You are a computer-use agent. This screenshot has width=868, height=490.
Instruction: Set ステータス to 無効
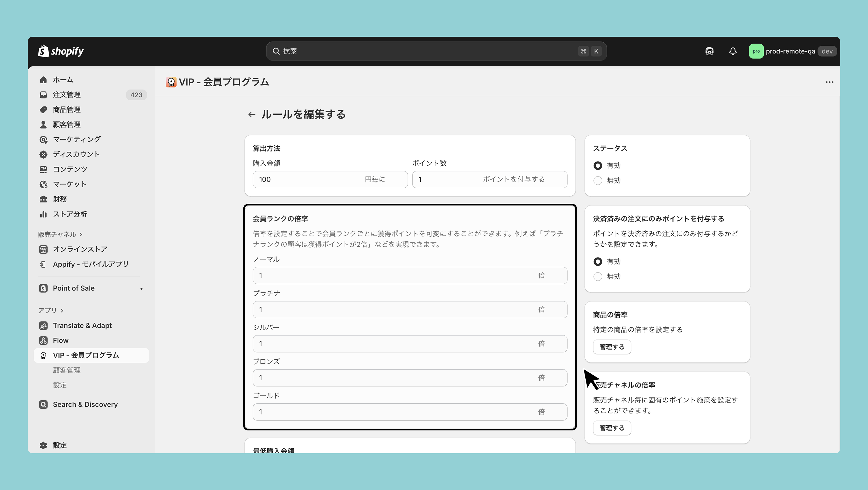[597, 180]
